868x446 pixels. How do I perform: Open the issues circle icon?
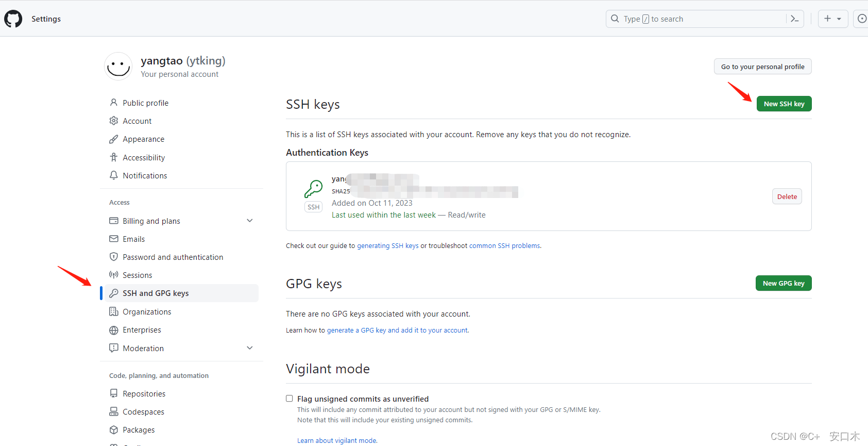862,19
